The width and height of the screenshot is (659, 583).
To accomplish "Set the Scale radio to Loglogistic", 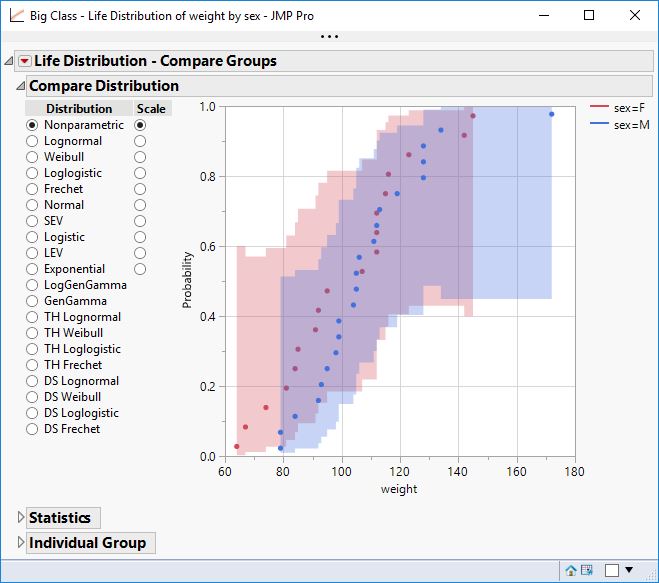I will pyautogui.click(x=140, y=173).
